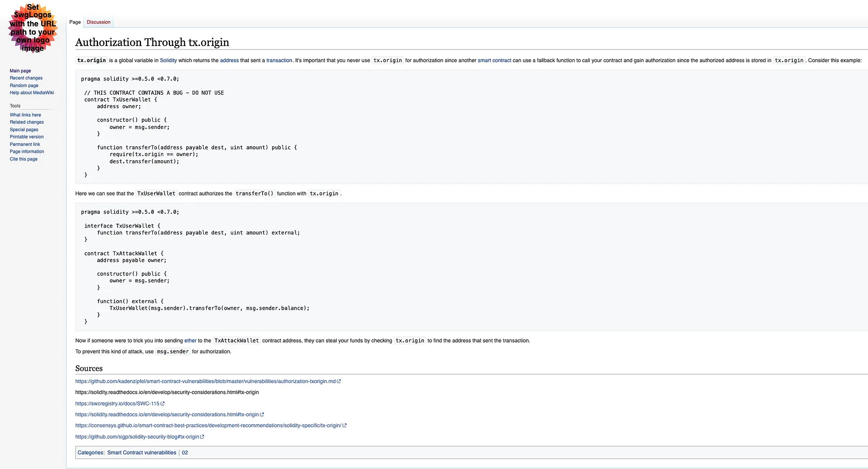Open Related changes link
Image resolution: width=868 pixels, height=469 pixels.
(x=27, y=122)
